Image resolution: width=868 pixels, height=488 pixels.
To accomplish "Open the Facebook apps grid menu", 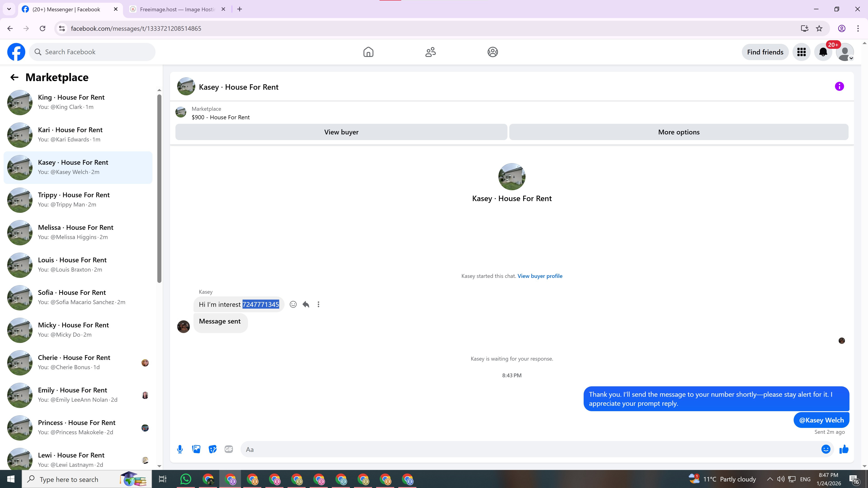I will click(x=801, y=52).
